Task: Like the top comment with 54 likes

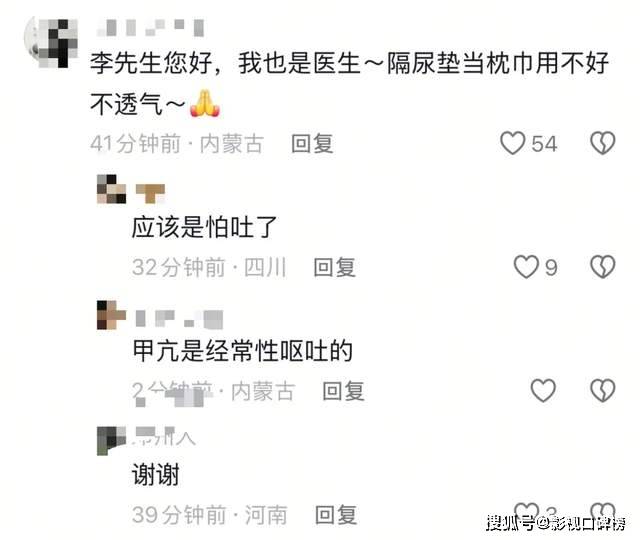Action: (513, 143)
